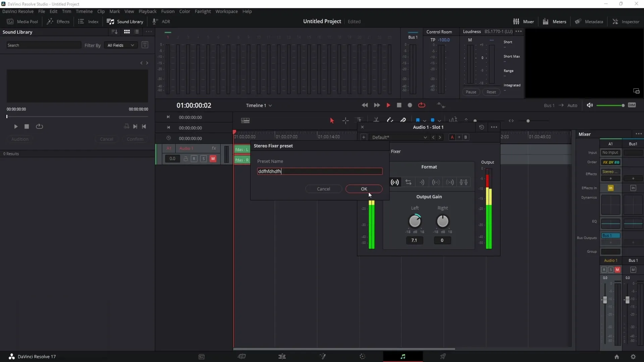The image size is (644, 362).
Task: Toggle Effects In for mixer channel A1
Action: (611, 188)
